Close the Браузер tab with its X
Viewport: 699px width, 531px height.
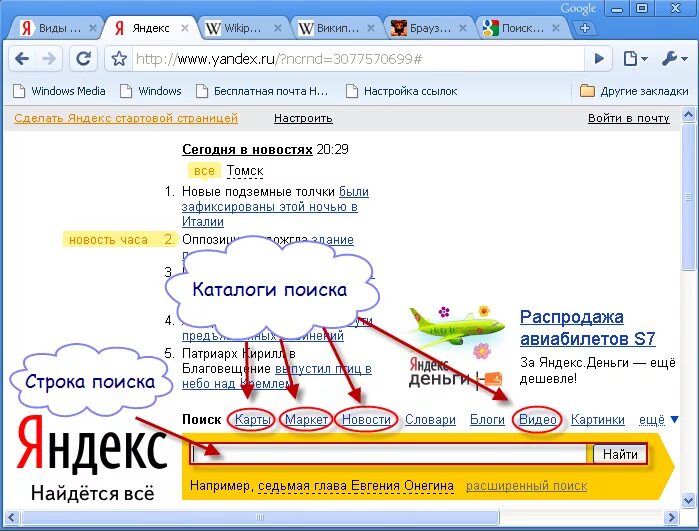[463, 28]
